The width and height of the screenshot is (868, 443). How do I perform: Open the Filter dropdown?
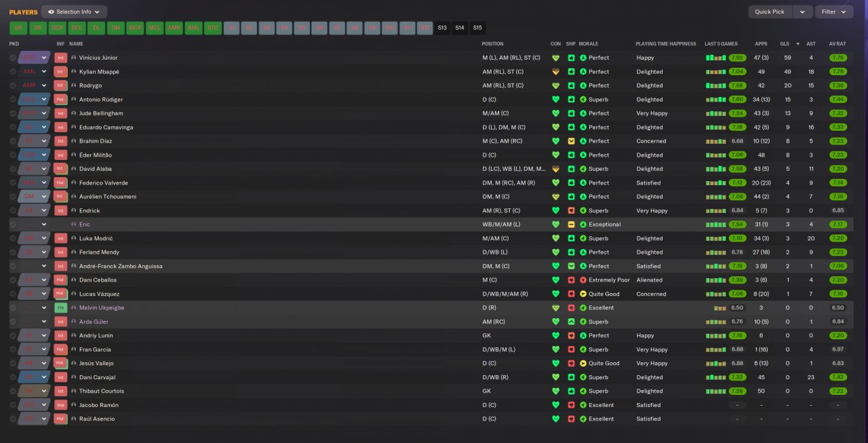834,12
